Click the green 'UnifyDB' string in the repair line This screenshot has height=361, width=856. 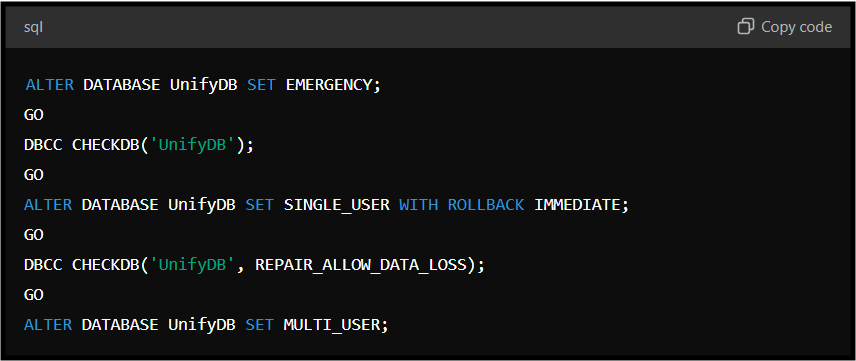(193, 265)
